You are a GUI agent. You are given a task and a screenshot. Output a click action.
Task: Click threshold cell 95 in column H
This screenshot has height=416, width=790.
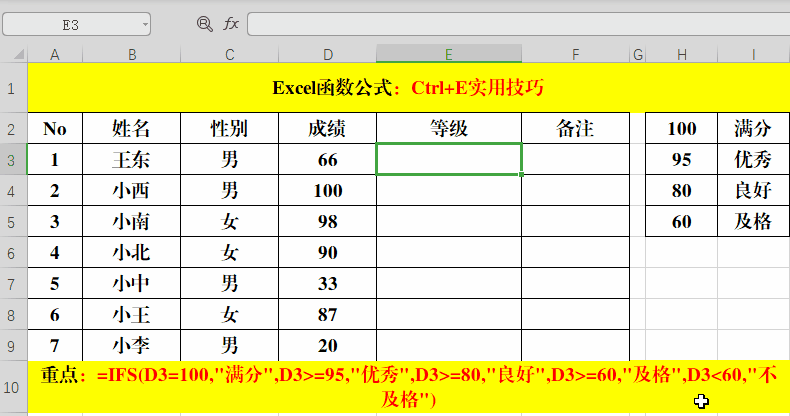pos(682,160)
